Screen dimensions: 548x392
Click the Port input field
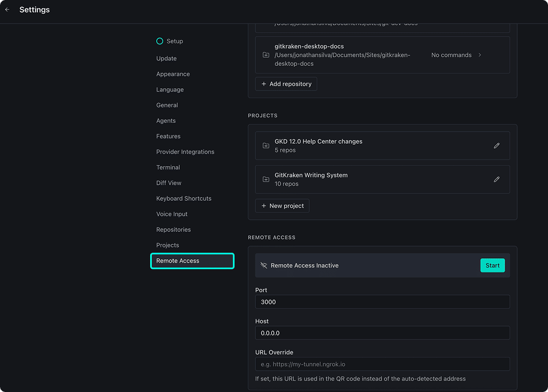pos(383,302)
